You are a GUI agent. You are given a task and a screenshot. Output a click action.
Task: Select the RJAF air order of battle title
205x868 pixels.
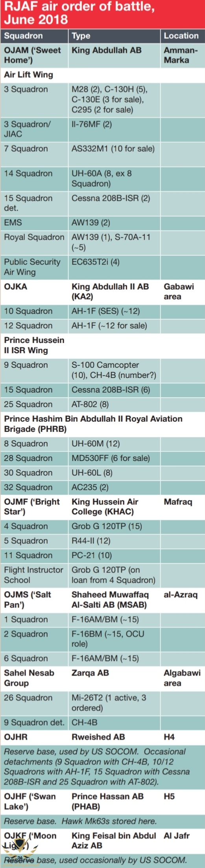tap(79, 13)
